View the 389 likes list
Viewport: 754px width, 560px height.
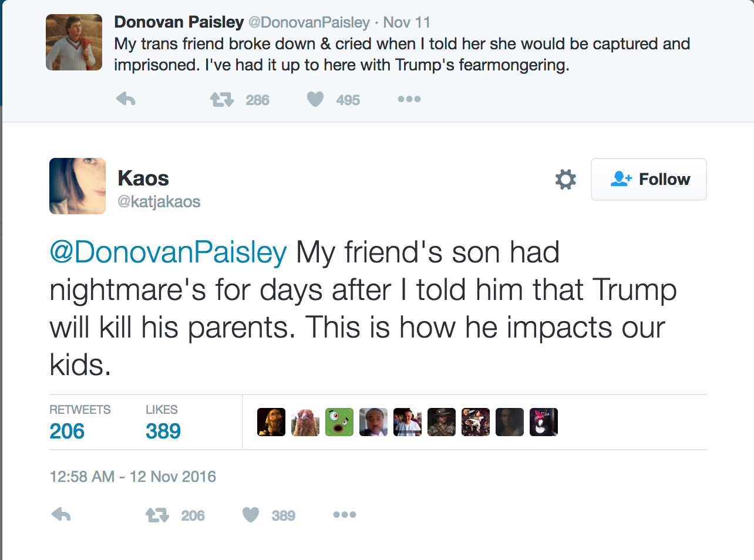(x=163, y=431)
